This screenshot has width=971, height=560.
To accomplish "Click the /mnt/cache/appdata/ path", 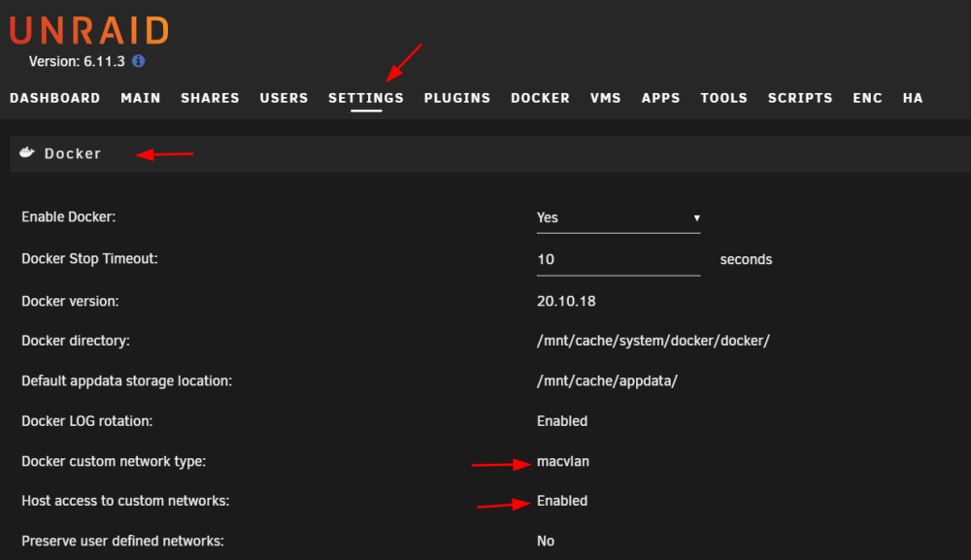I will (607, 381).
